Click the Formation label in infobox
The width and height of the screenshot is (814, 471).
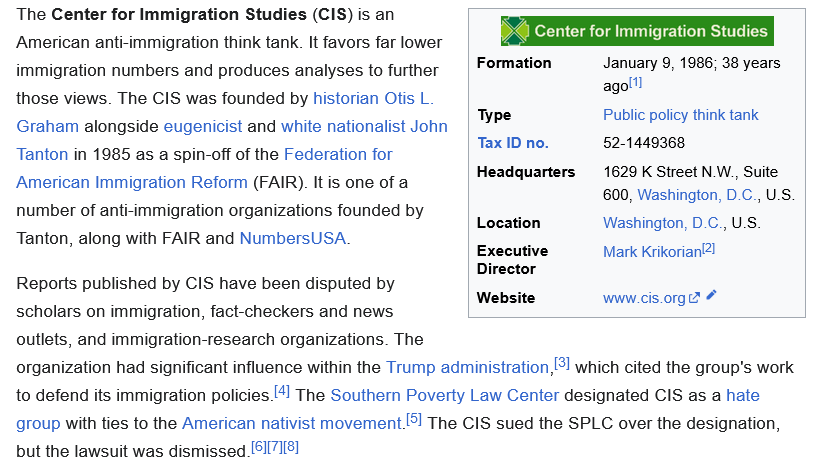(514, 63)
